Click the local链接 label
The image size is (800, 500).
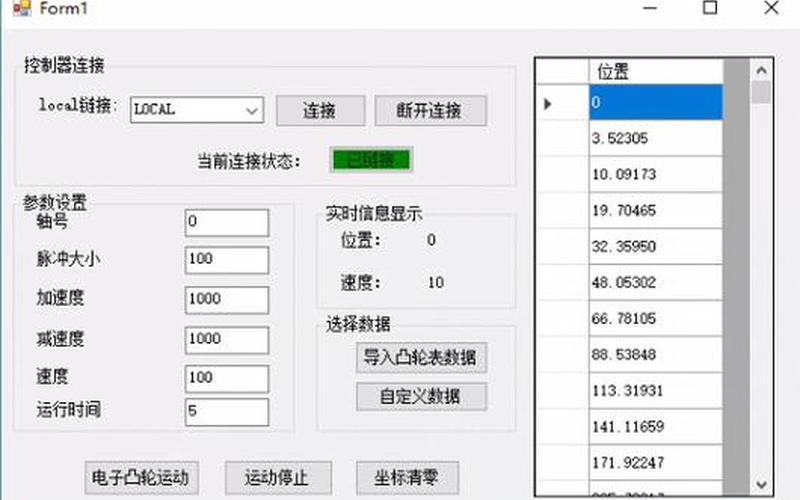coord(79,105)
